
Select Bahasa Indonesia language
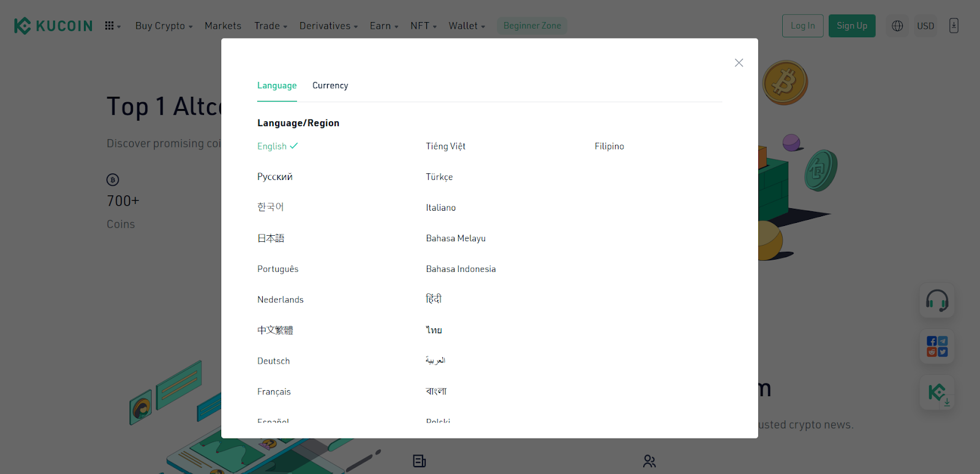(x=461, y=269)
